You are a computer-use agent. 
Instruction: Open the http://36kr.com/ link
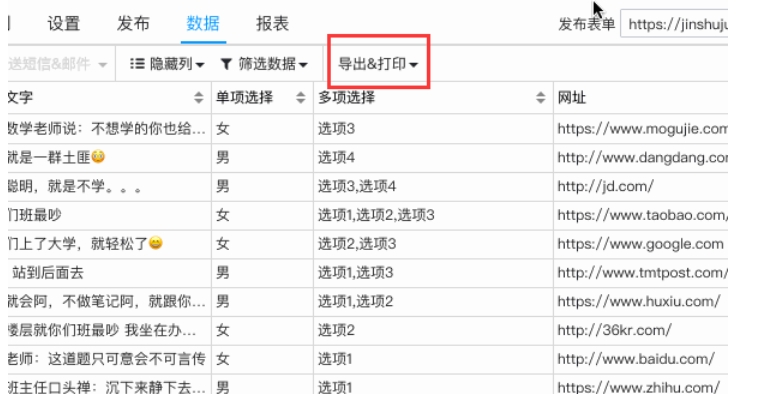pos(614,330)
